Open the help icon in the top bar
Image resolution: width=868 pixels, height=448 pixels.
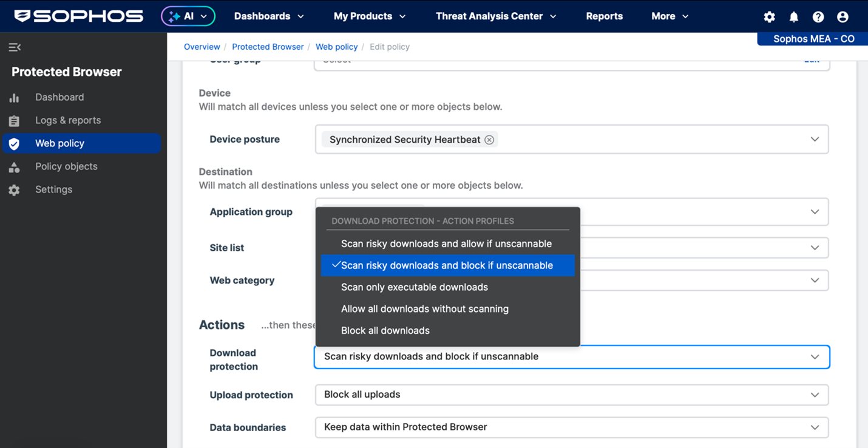pyautogui.click(x=818, y=16)
